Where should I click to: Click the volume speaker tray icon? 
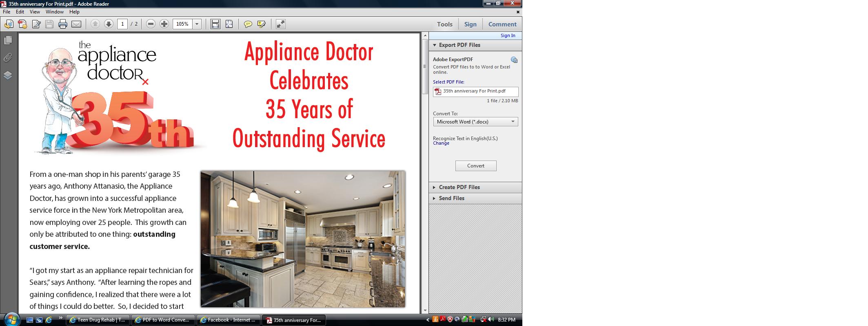(x=491, y=320)
